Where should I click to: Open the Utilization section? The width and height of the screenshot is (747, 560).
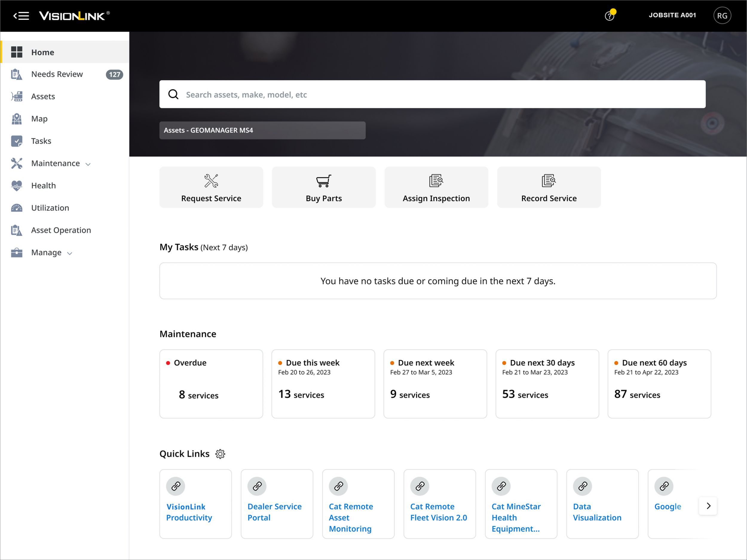(x=50, y=208)
